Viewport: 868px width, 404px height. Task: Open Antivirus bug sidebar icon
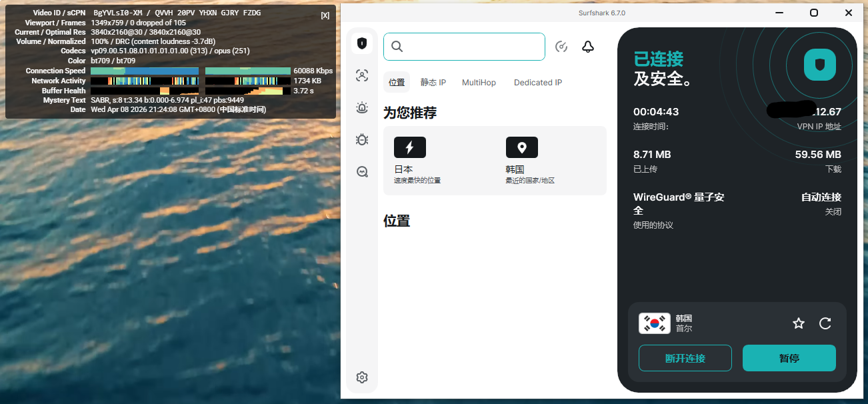coord(362,139)
